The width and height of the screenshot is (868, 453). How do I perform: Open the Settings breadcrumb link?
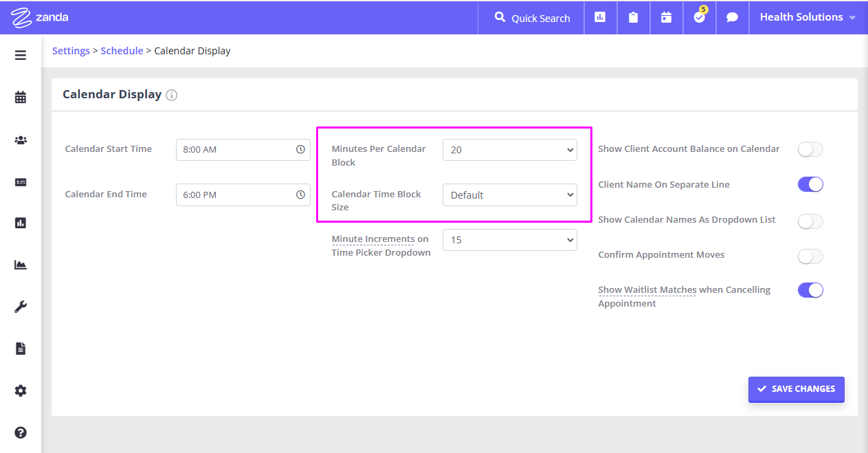click(71, 50)
